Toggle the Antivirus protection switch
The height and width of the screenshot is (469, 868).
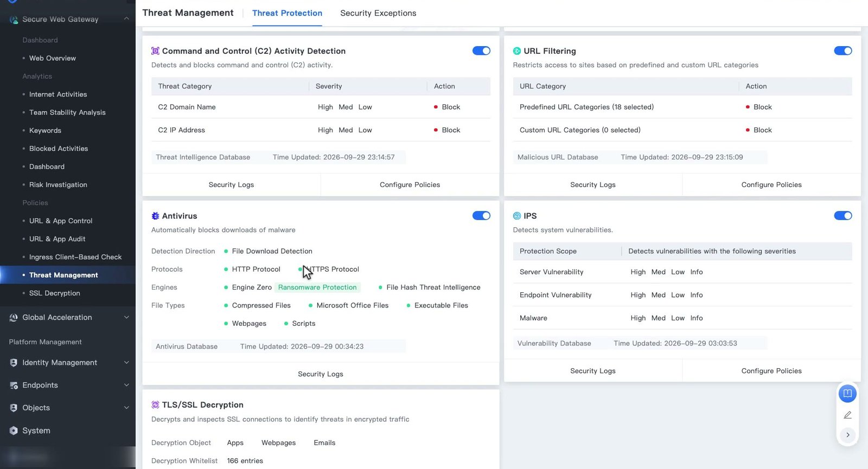[x=481, y=216]
